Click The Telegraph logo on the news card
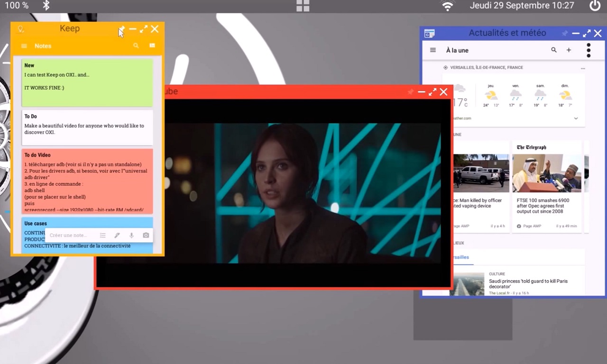 (x=532, y=147)
